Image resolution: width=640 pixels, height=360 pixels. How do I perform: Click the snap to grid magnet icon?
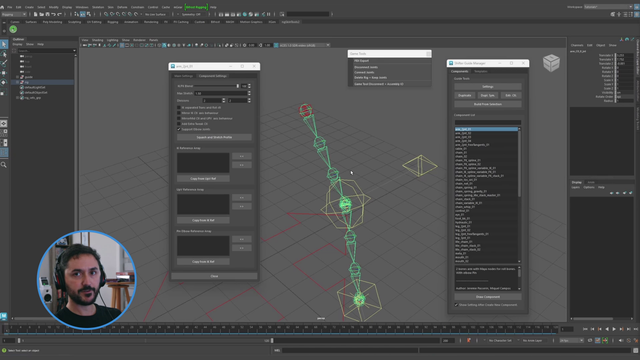(106, 14)
